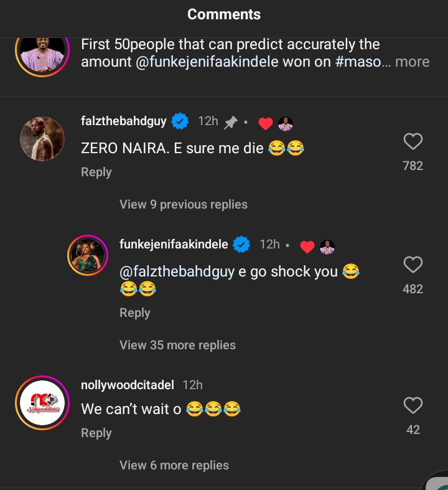This screenshot has height=490, width=448.
Task: Tap verified badge next to falzthebahdguy
Action: pyautogui.click(x=180, y=121)
